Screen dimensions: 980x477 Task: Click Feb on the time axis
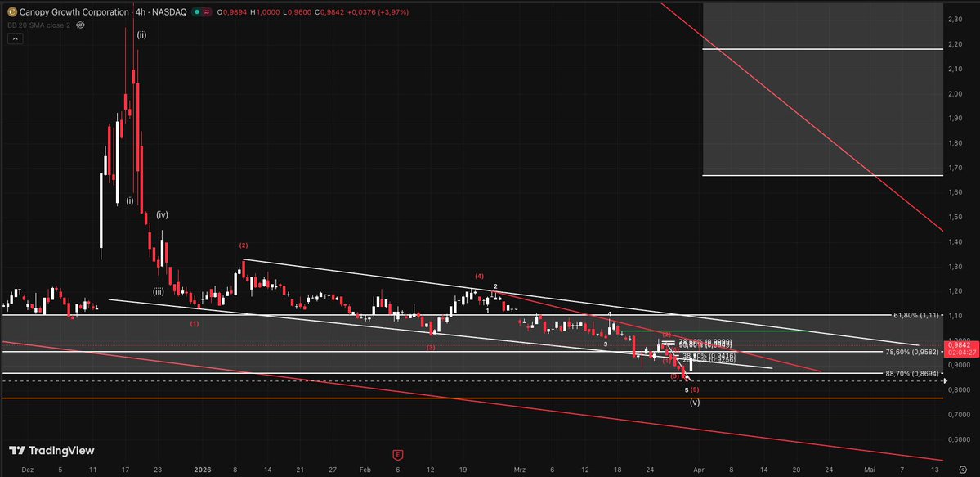pos(365,469)
